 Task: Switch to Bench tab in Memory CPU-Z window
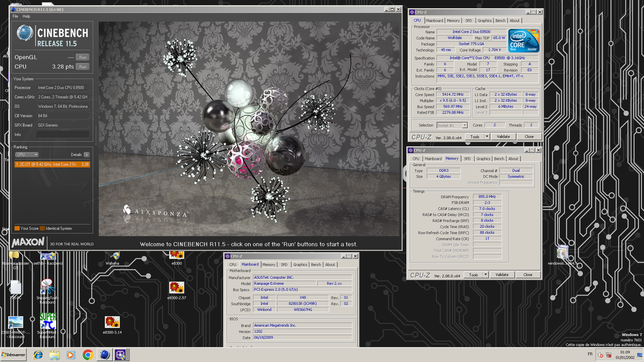[499, 159]
